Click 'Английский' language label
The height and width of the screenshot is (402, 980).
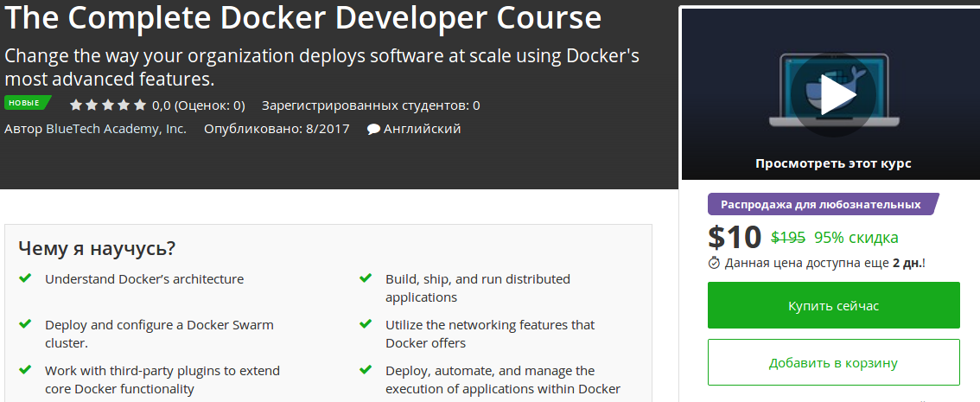click(x=422, y=129)
